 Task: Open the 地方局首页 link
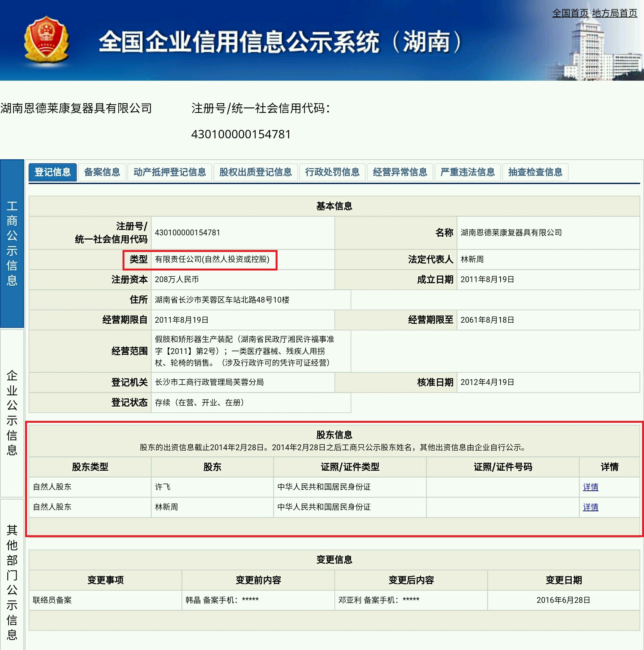(614, 13)
